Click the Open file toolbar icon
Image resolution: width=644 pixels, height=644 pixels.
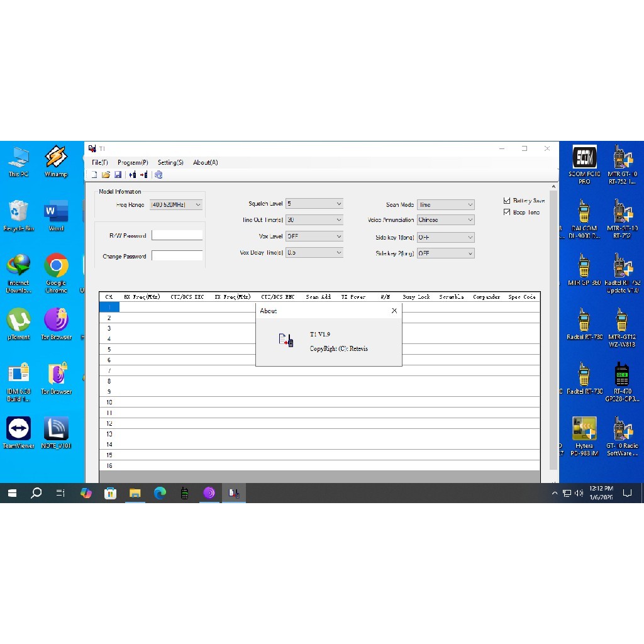106,175
